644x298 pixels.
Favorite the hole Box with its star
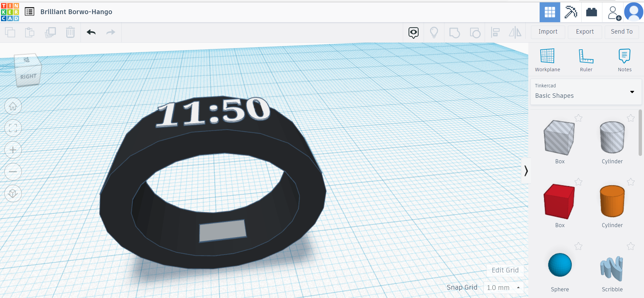[x=578, y=118]
